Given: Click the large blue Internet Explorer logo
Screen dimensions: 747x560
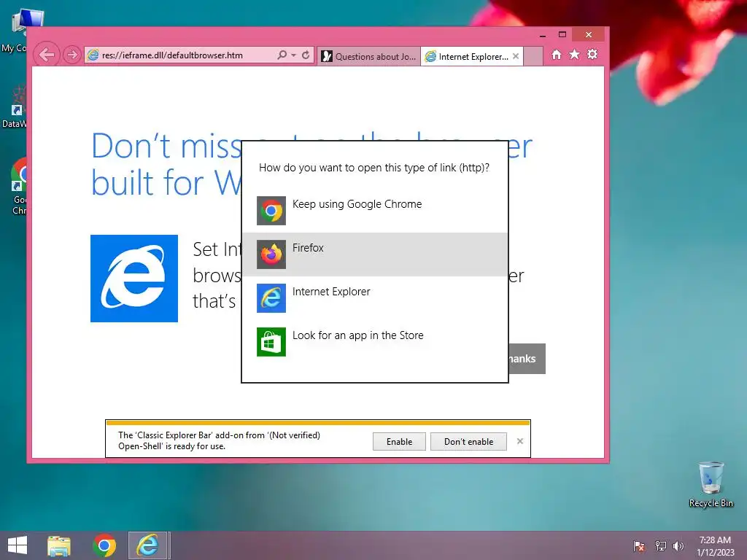Looking at the screenshot, I should (x=134, y=279).
